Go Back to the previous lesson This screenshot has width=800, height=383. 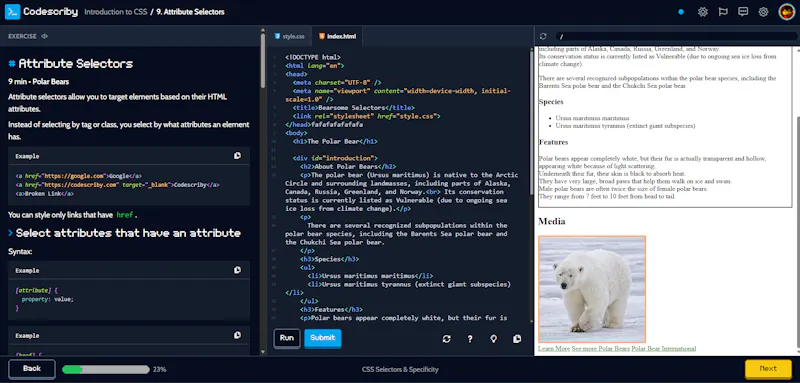click(x=32, y=369)
